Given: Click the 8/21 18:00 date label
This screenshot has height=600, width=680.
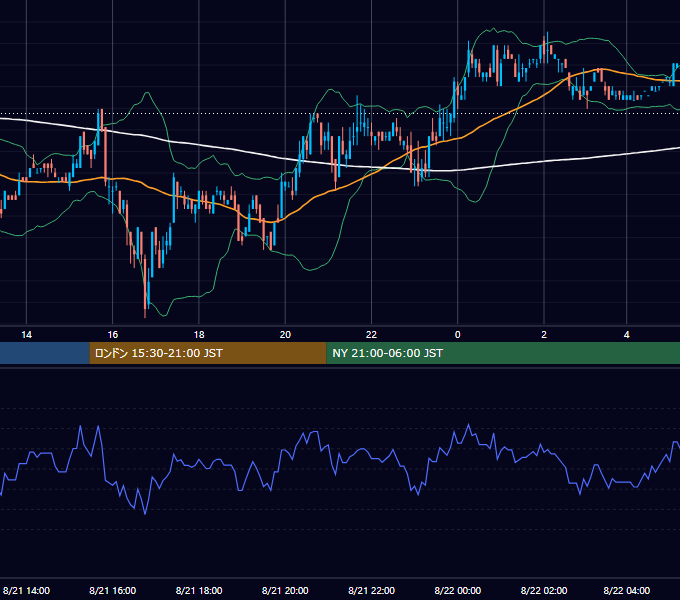Looking at the screenshot, I should point(199,590).
